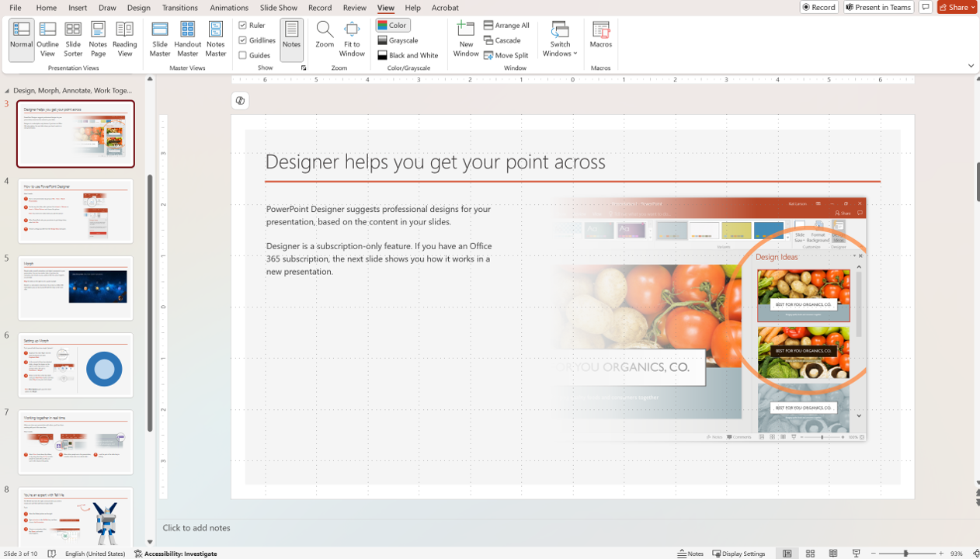This screenshot has height=559, width=980.
Task: Click the Fit to Window icon
Action: [x=352, y=39]
